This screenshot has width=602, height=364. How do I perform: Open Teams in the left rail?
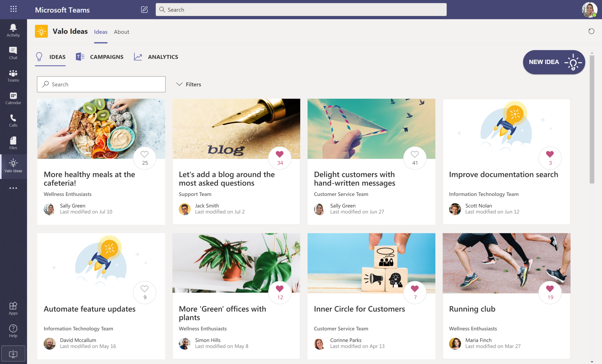tap(13, 76)
